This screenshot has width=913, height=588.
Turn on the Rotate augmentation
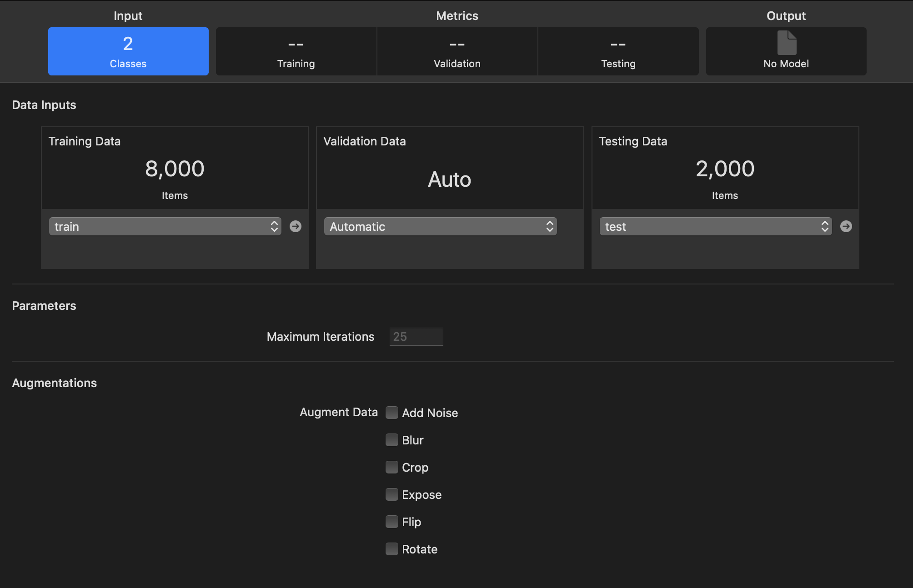tap(392, 549)
